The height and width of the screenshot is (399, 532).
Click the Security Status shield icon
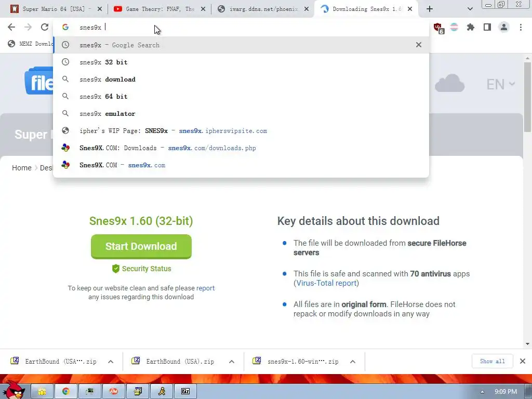(x=116, y=269)
